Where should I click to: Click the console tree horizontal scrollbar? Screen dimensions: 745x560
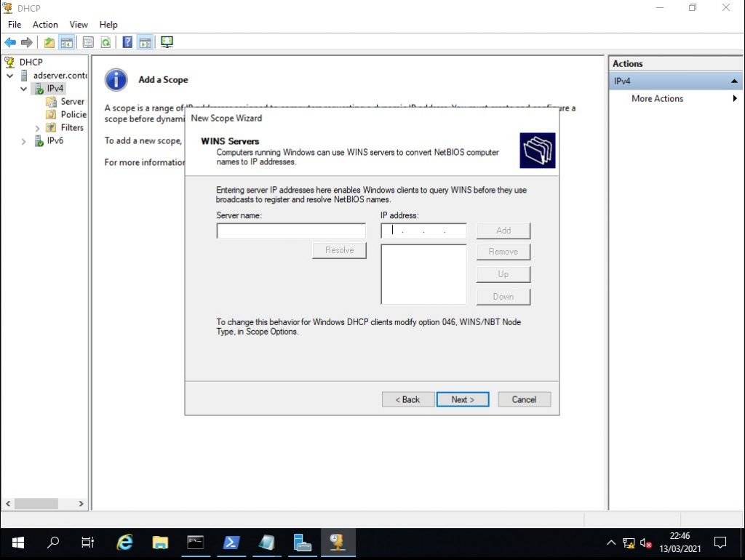click(36, 503)
